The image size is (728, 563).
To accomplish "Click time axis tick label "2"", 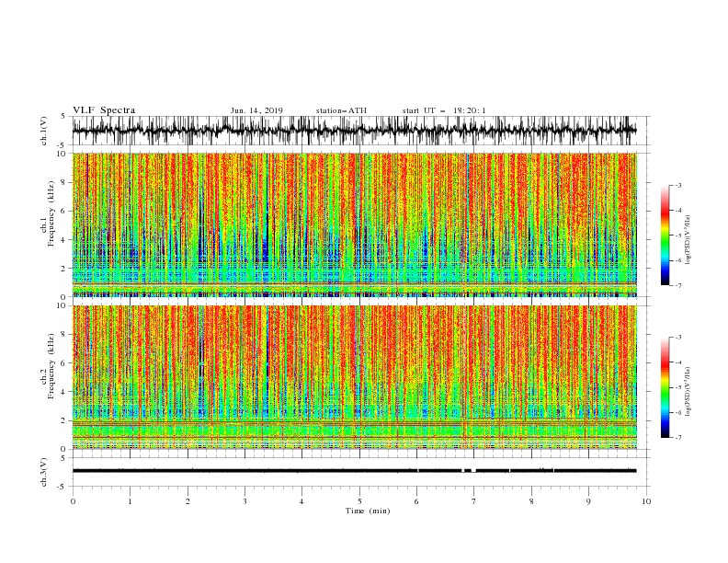I will (x=188, y=501).
